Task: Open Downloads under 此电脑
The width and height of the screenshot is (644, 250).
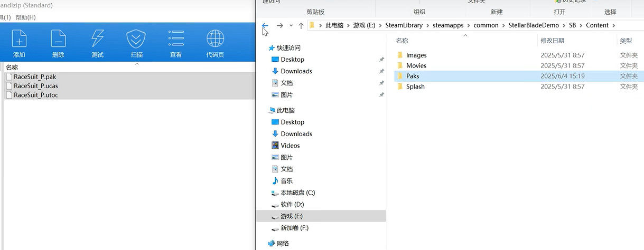Action: (x=296, y=134)
